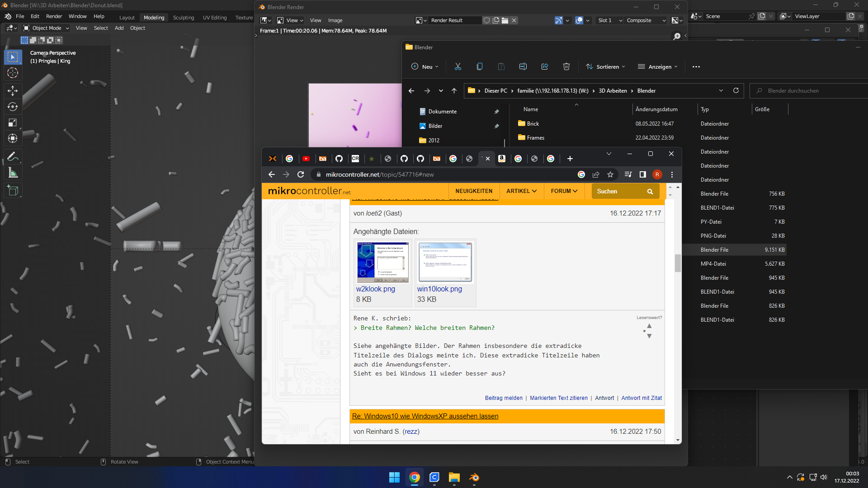Toggle Subtract selection mode in Blender

click(x=42, y=40)
